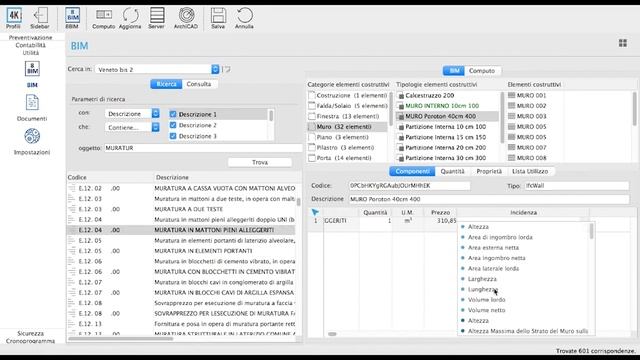Click row icon of E.12.02 .00
Image resolution: width=640 pixels, height=360 pixels.
point(72,188)
